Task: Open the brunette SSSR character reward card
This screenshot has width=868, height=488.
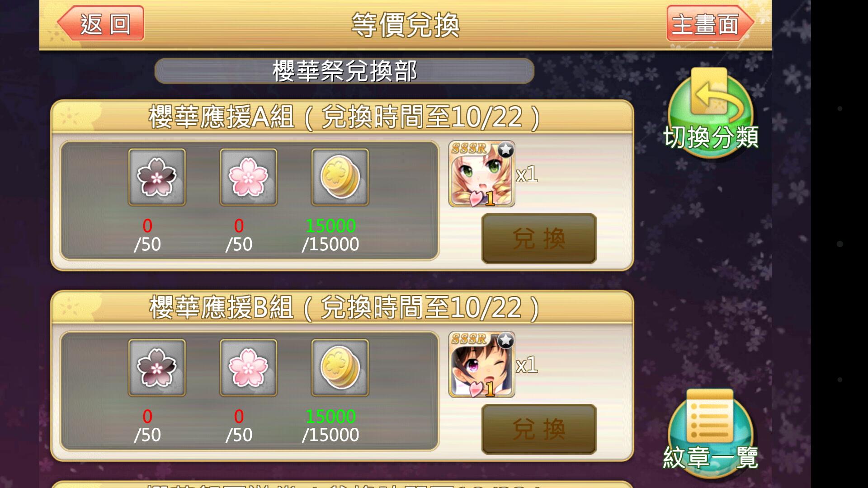Action: click(481, 365)
